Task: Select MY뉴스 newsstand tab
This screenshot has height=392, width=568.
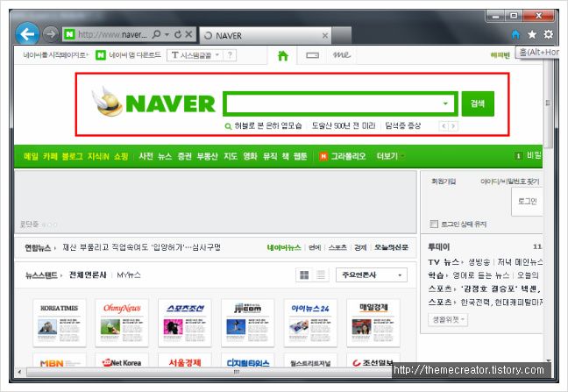Action: 129,275
